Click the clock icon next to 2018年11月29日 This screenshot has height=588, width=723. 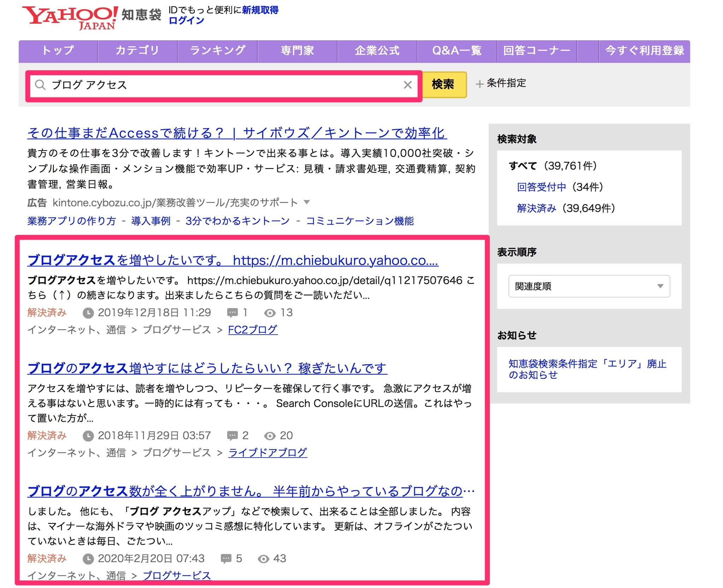88,436
